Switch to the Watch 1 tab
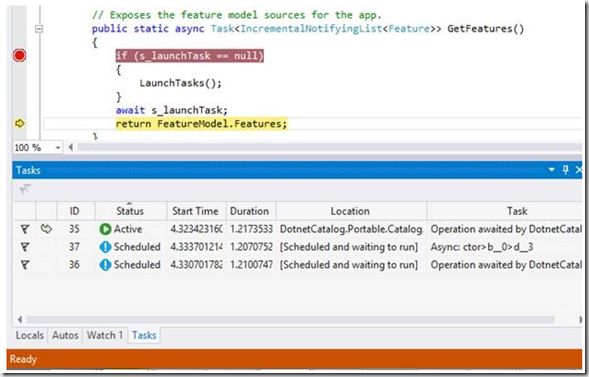This screenshot has width=589, height=377. (x=105, y=335)
